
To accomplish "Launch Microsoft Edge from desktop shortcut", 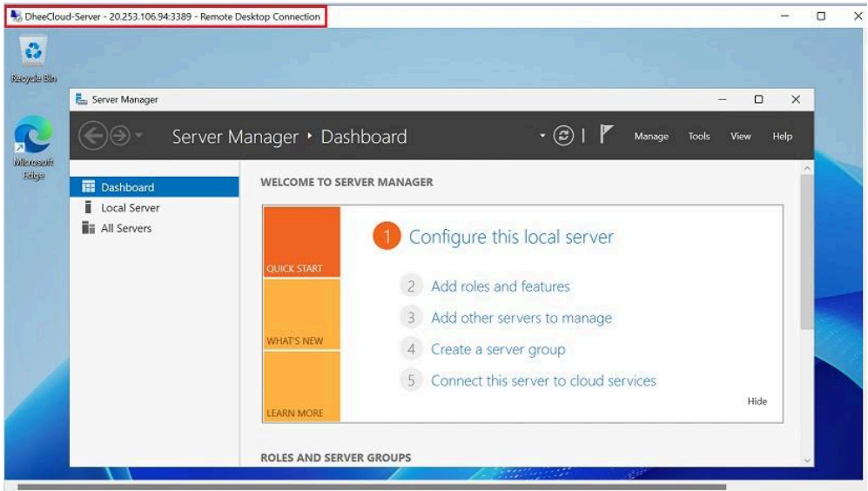I will pyautogui.click(x=33, y=140).
